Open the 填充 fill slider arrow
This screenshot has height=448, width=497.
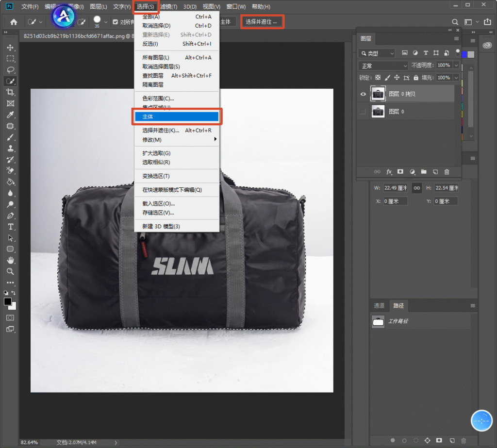456,78
